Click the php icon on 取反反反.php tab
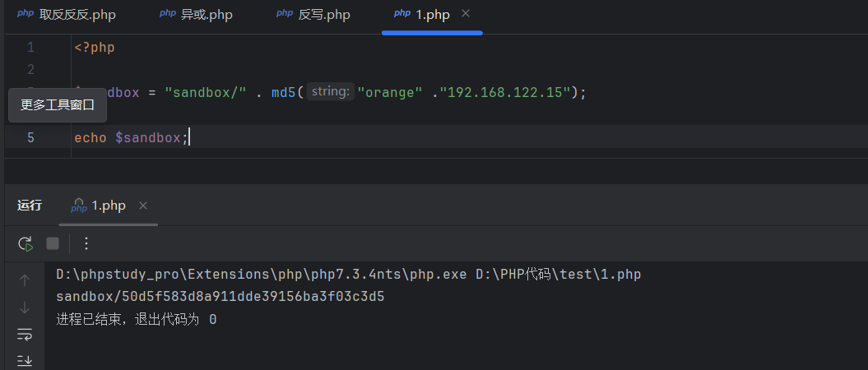Image resolution: width=868 pixels, height=370 pixels. (x=26, y=14)
